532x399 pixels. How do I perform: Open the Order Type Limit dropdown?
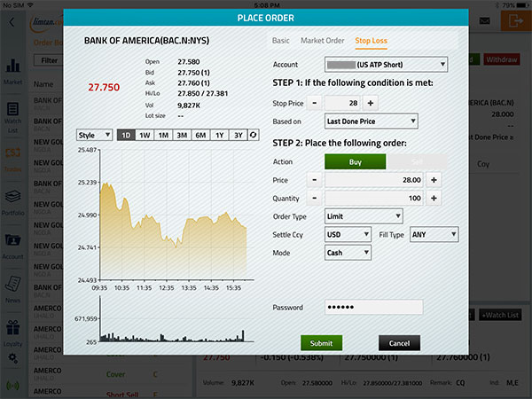[x=364, y=216]
